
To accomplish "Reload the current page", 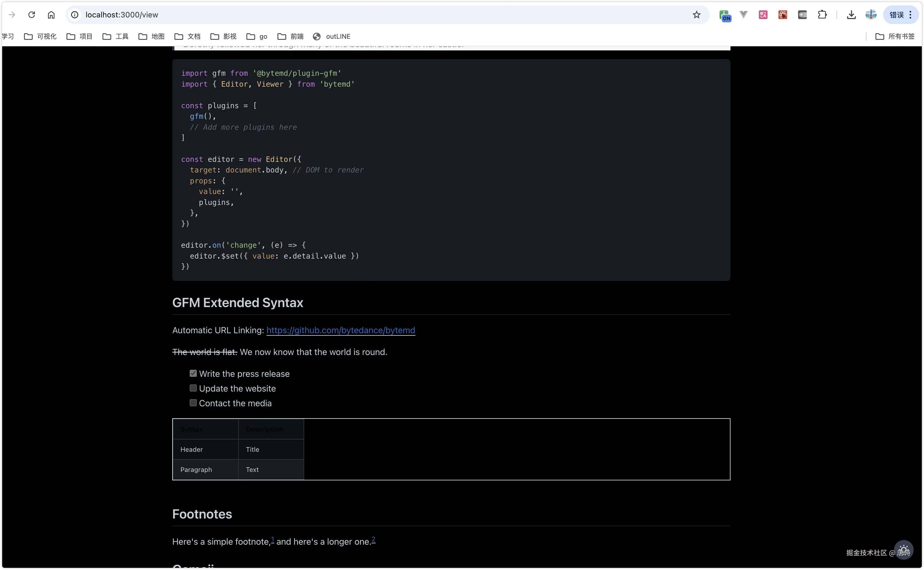I will (32, 15).
